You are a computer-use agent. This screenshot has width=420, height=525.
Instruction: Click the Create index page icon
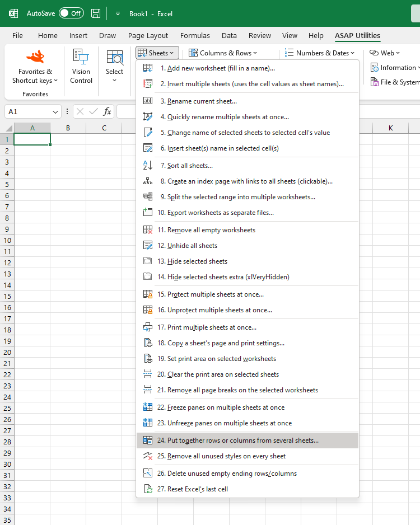[x=148, y=181]
